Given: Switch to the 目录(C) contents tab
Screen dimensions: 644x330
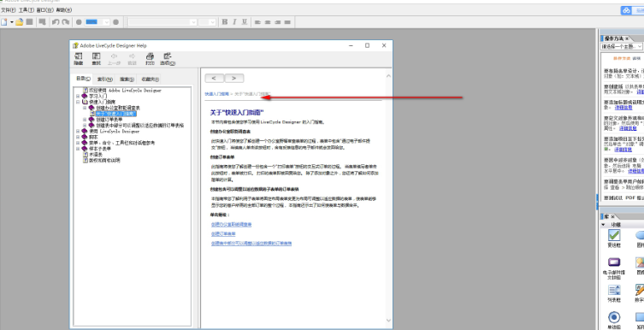Looking at the screenshot, I should [x=83, y=79].
